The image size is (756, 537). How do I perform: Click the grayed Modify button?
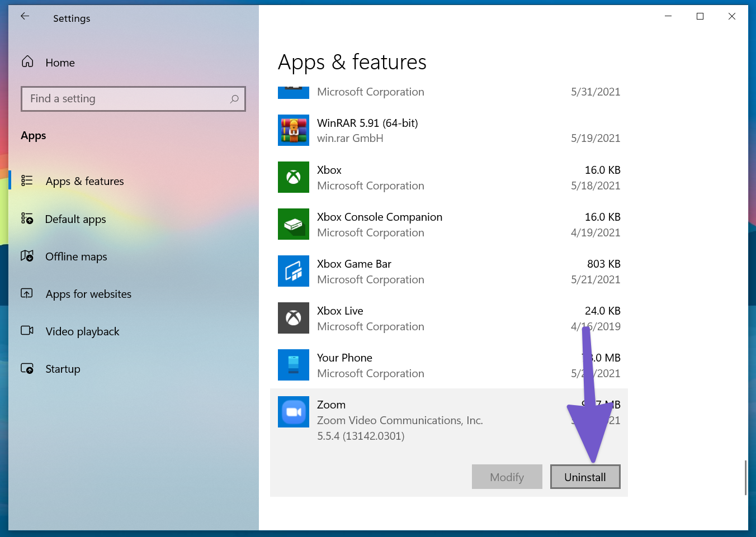[507, 477]
